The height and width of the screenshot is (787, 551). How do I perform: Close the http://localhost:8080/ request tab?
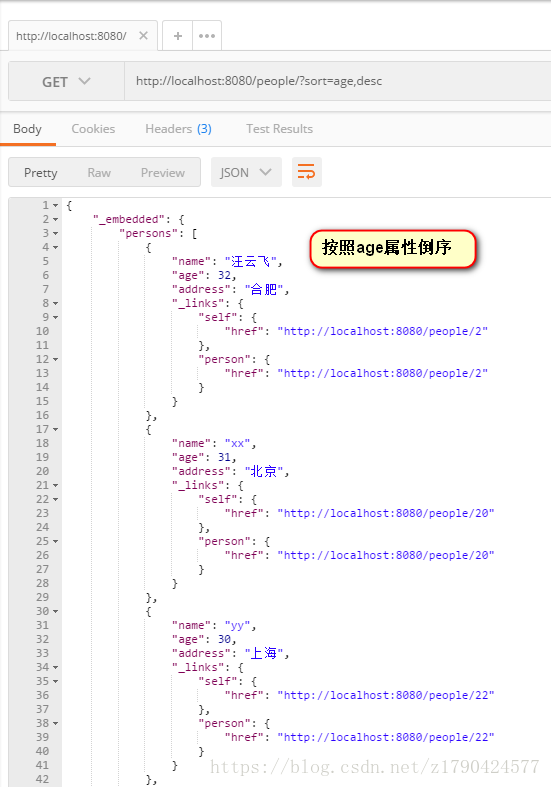point(144,36)
